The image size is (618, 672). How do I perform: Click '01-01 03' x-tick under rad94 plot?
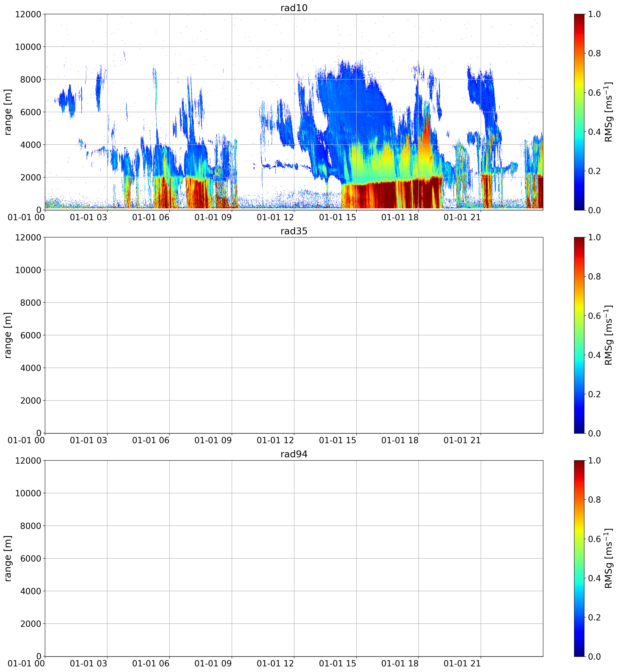click(88, 664)
